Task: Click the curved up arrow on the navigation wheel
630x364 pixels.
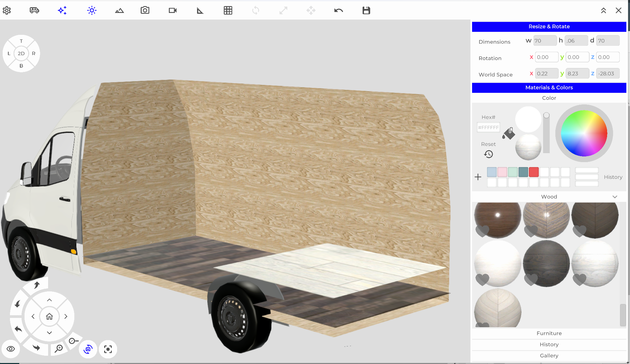Action: (x=37, y=285)
